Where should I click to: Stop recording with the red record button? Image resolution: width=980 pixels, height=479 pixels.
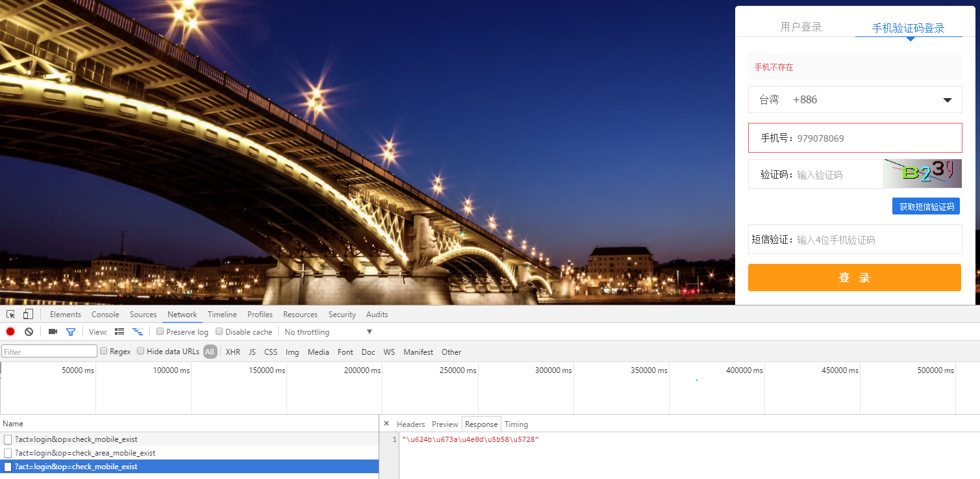10,332
